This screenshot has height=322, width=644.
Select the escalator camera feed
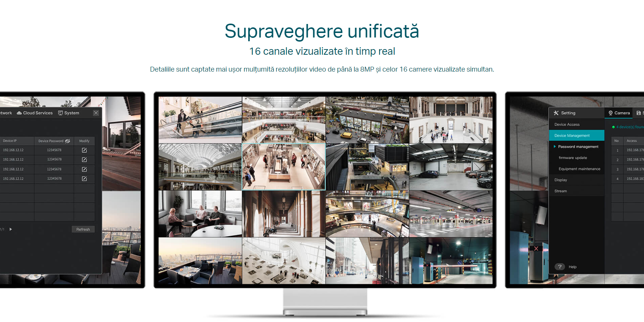tap(200, 120)
